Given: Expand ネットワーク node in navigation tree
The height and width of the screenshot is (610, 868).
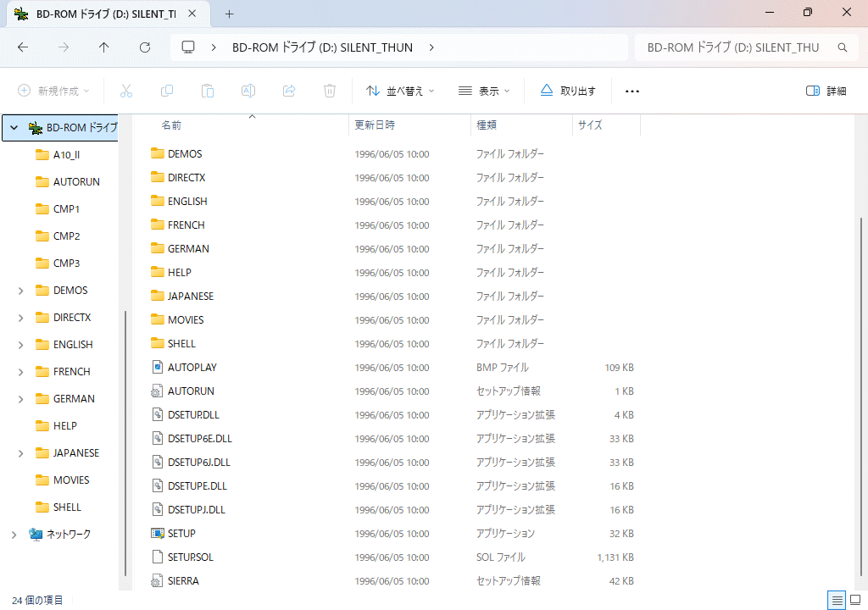Looking at the screenshot, I should pyautogui.click(x=14, y=535).
